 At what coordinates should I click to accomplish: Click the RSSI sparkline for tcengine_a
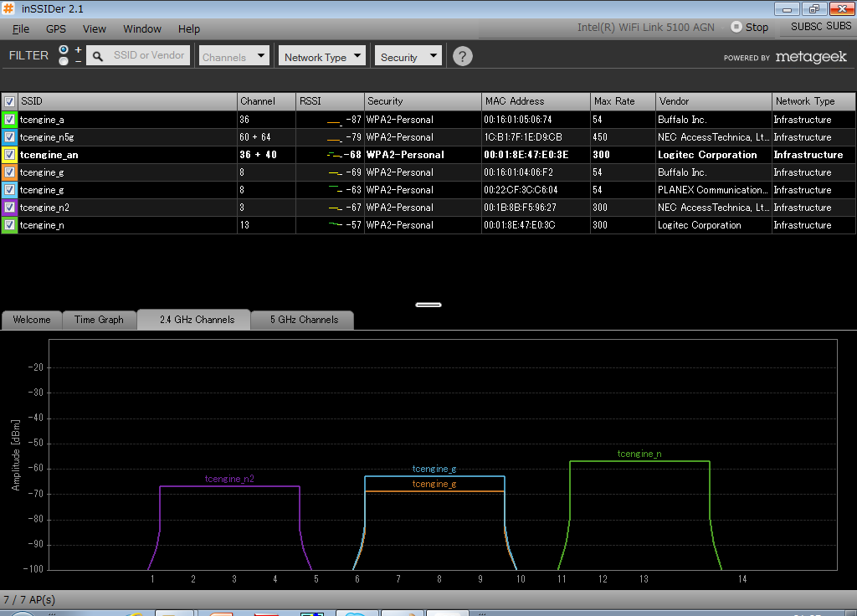click(x=334, y=121)
